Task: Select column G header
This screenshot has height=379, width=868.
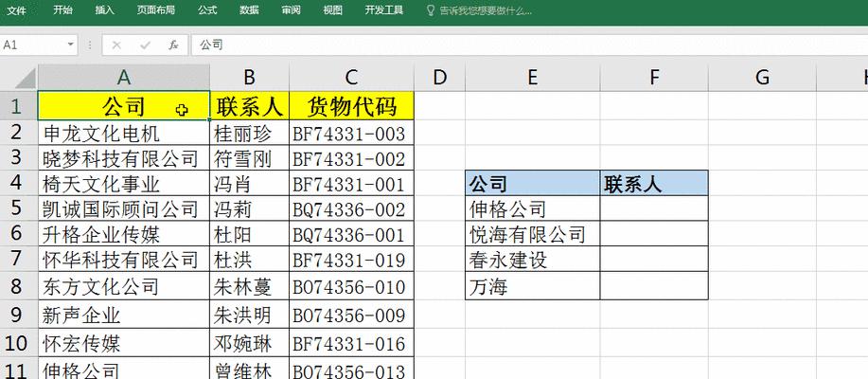Action: pos(762,78)
